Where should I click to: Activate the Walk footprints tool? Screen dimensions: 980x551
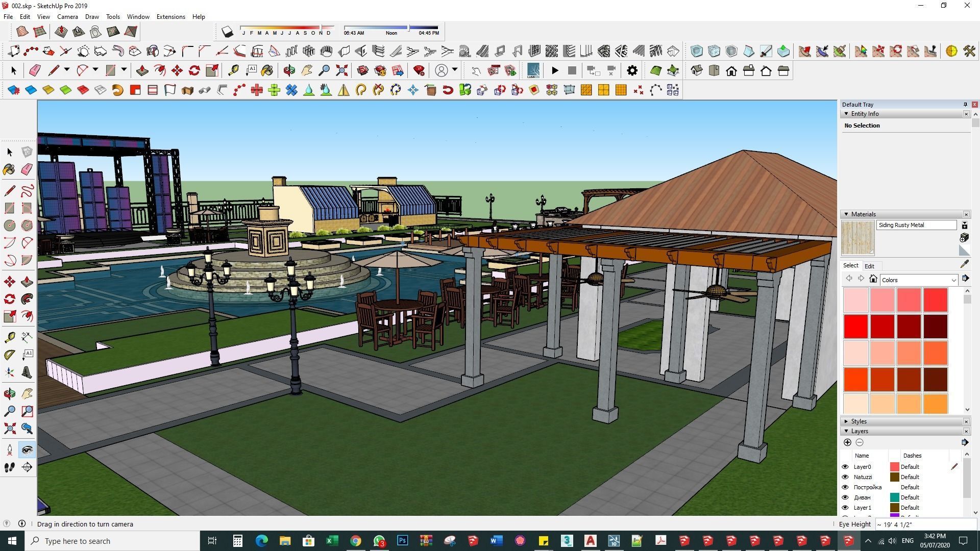[9, 467]
